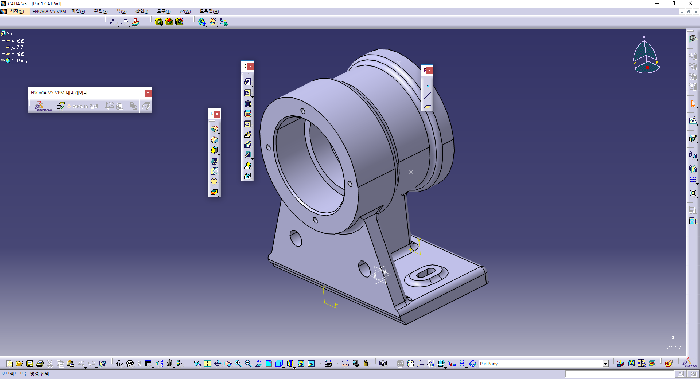The image size is (700, 379).
Task: Open the Insert menu
Action: 142,11
